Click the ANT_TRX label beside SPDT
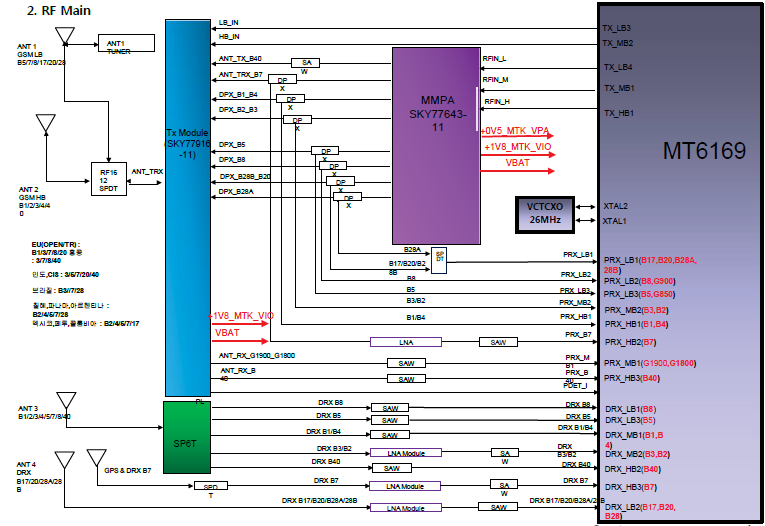The width and height of the screenshot is (765, 526). [x=147, y=172]
